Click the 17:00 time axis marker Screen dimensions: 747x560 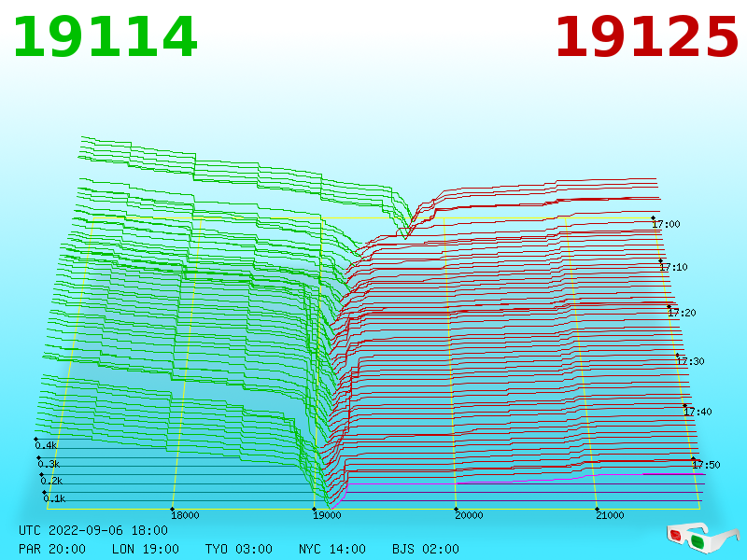666,224
